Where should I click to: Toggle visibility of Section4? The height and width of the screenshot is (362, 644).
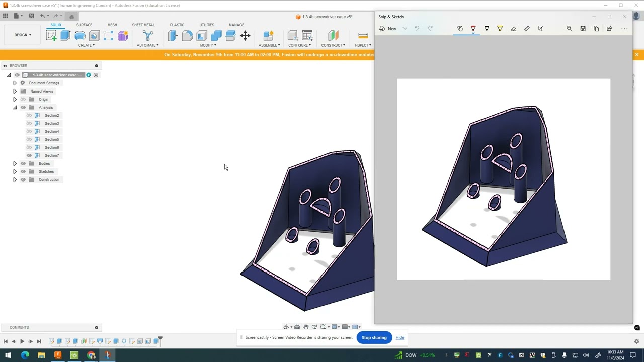point(29,131)
